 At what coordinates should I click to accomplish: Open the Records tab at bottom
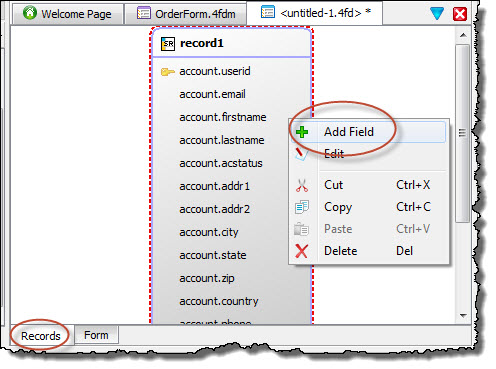click(x=41, y=336)
